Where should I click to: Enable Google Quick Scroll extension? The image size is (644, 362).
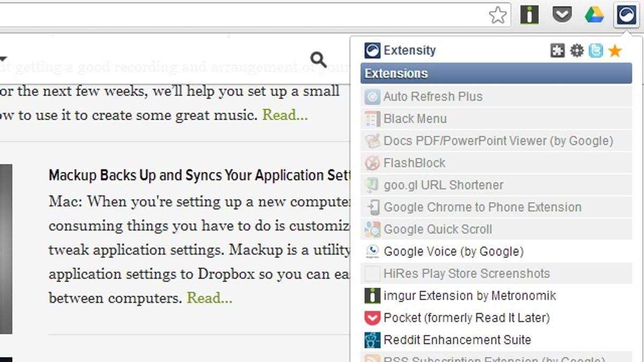[x=496, y=229]
